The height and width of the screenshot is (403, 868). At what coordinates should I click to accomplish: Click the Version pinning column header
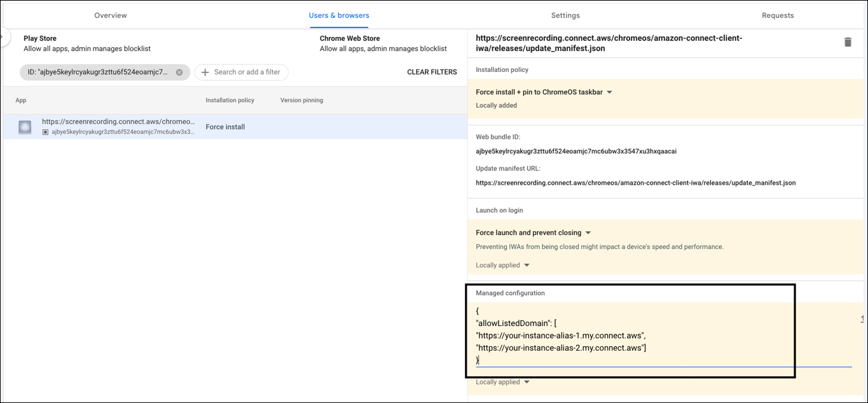pyautogui.click(x=301, y=101)
